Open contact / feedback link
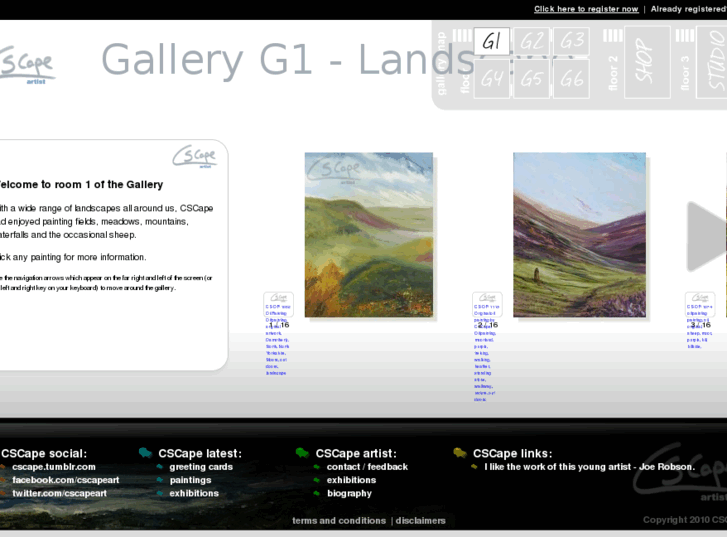727x545 pixels. 367,467
